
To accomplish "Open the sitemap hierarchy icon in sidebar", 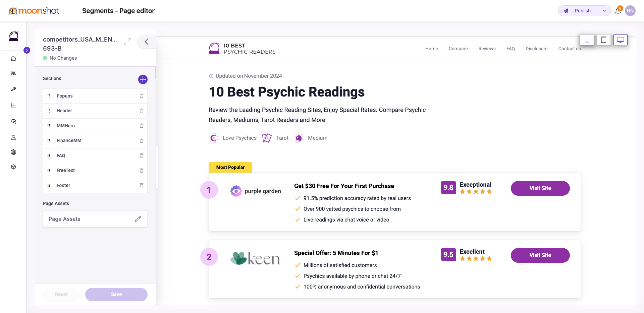I will click(x=13, y=73).
